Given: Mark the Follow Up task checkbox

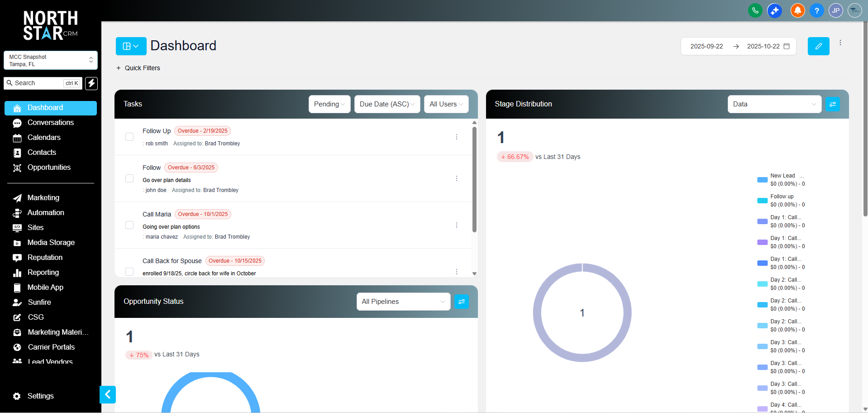Looking at the screenshot, I should click(129, 136).
